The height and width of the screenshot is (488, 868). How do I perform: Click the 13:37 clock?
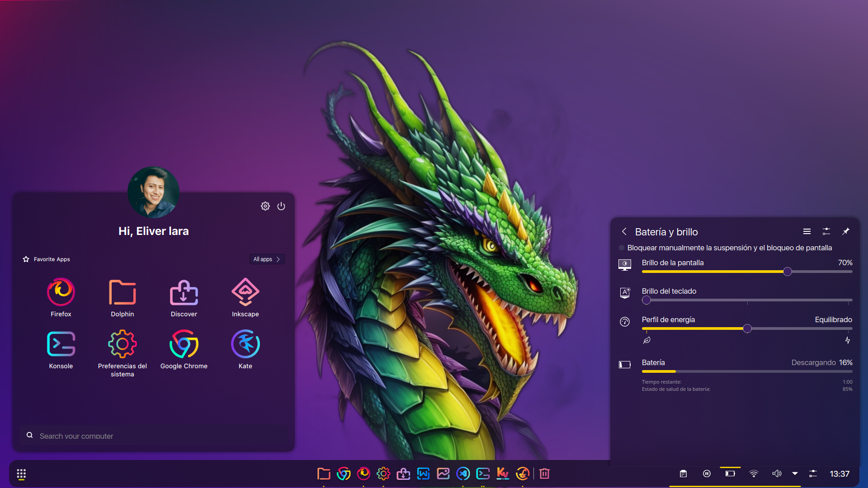coord(840,474)
